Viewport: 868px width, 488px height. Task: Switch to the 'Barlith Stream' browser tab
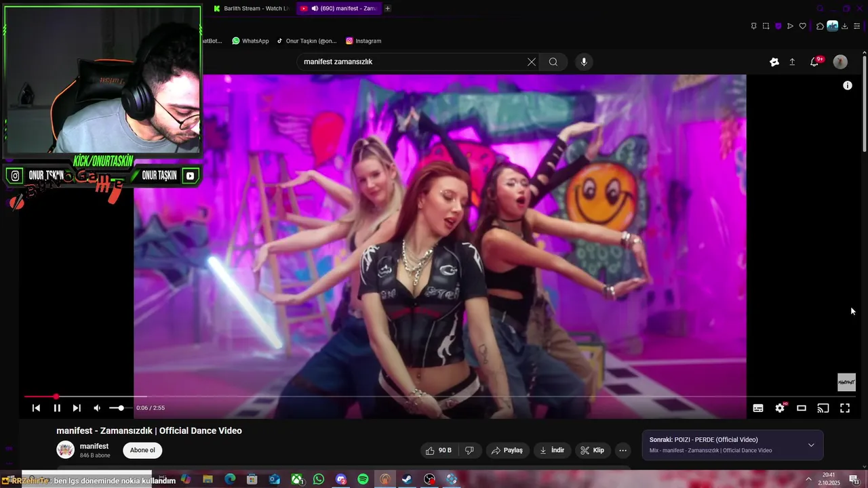[x=251, y=8]
